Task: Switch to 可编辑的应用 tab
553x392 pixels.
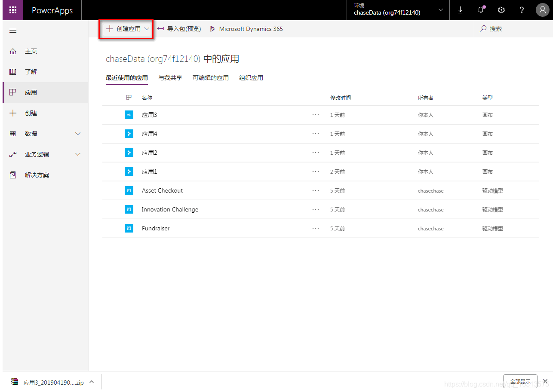Action: (x=211, y=78)
